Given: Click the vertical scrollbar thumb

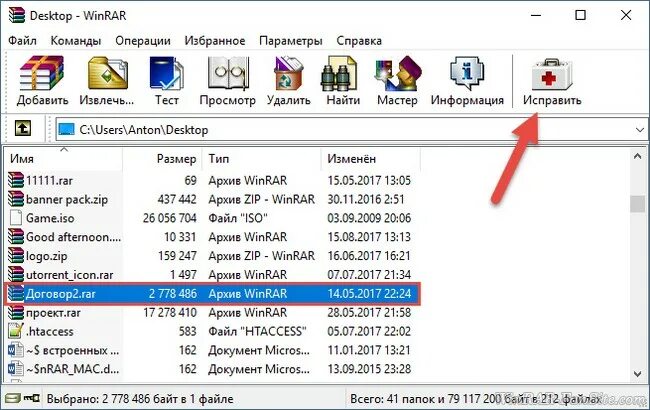Looking at the screenshot, I should point(637,203).
